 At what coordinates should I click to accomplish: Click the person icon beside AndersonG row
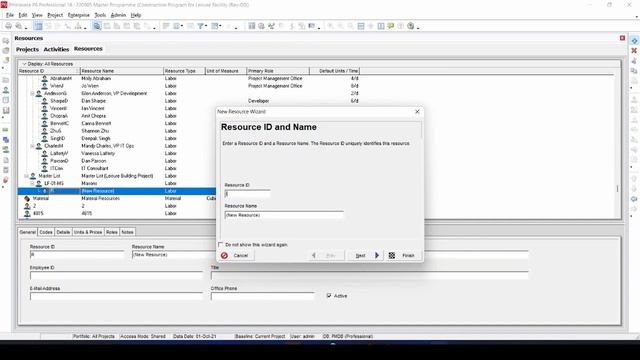pos(38,93)
